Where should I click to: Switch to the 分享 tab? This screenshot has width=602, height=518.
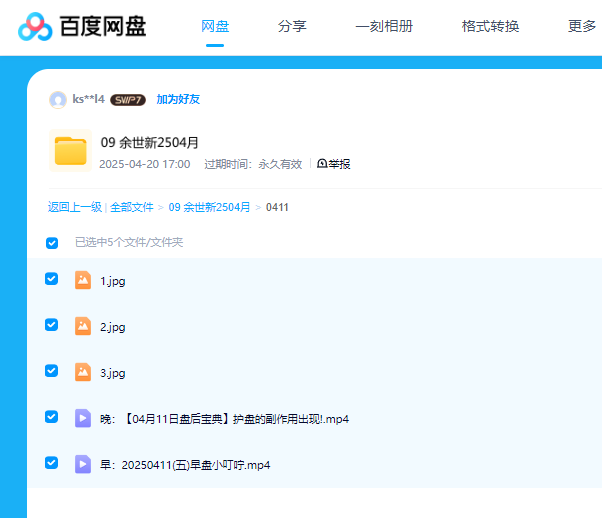click(x=292, y=27)
